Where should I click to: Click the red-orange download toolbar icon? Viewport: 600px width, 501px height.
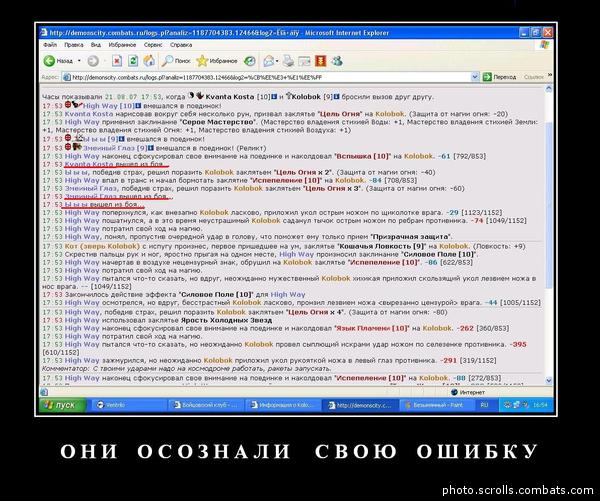[321, 61]
